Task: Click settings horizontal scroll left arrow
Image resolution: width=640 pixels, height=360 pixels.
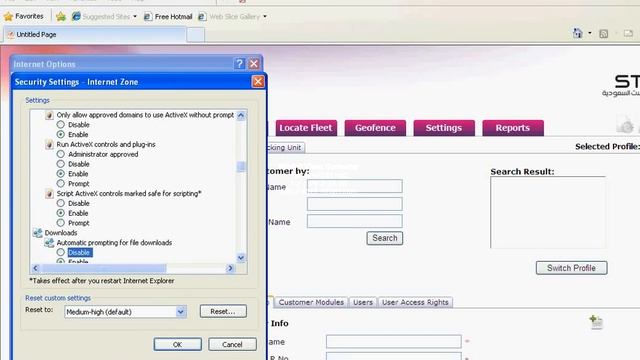Action: click(x=36, y=268)
